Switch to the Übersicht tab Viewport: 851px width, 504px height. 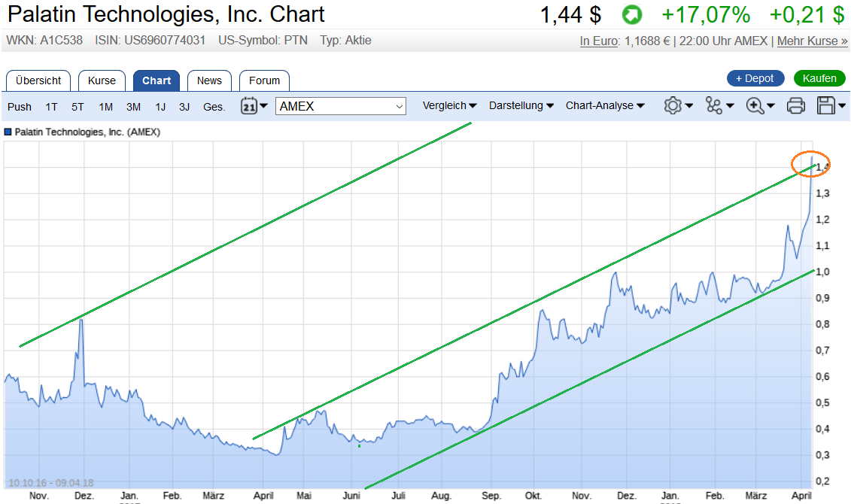38,80
